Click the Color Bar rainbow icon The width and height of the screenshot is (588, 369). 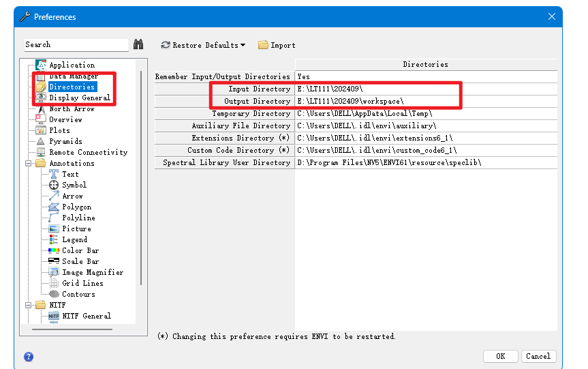(54, 250)
